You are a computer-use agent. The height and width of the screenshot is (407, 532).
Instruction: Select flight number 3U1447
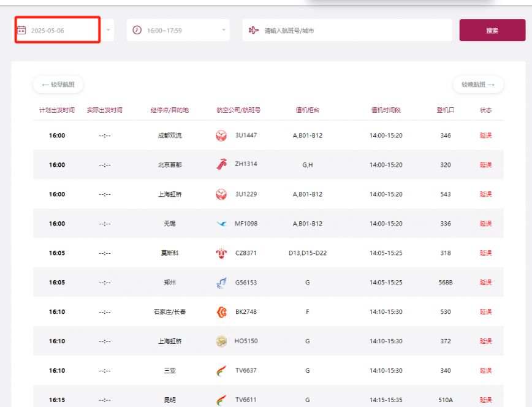tap(246, 135)
